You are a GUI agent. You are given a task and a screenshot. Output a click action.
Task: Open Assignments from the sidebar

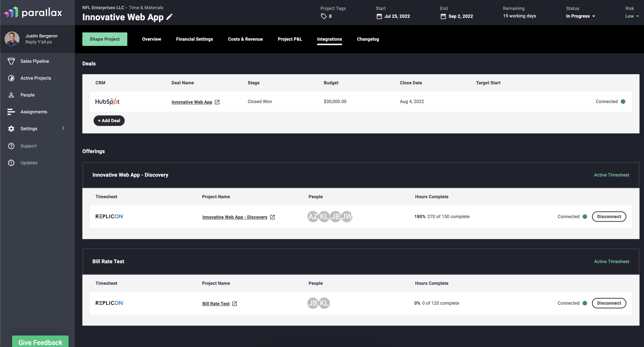tap(34, 112)
